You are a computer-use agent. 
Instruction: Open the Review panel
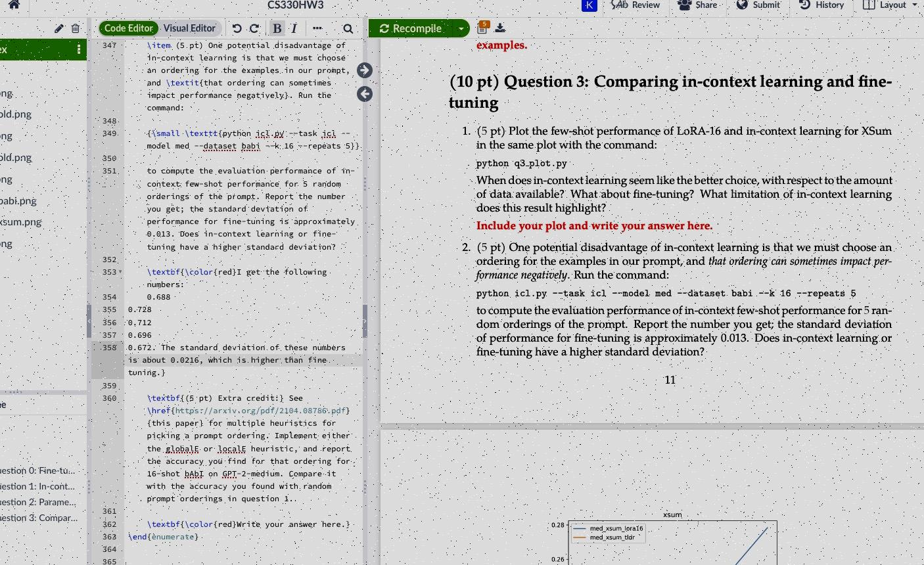coord(635,5)
